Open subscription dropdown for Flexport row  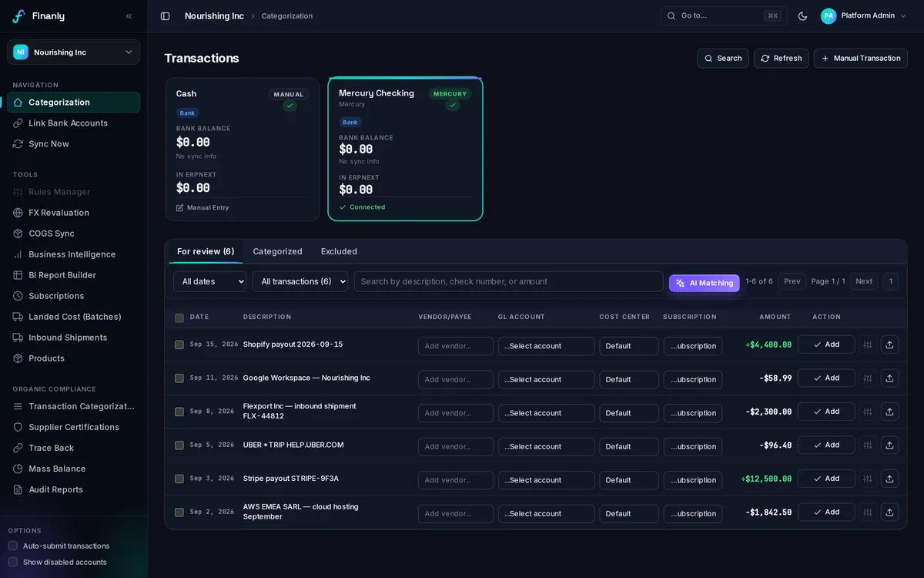tap(693, 413)
